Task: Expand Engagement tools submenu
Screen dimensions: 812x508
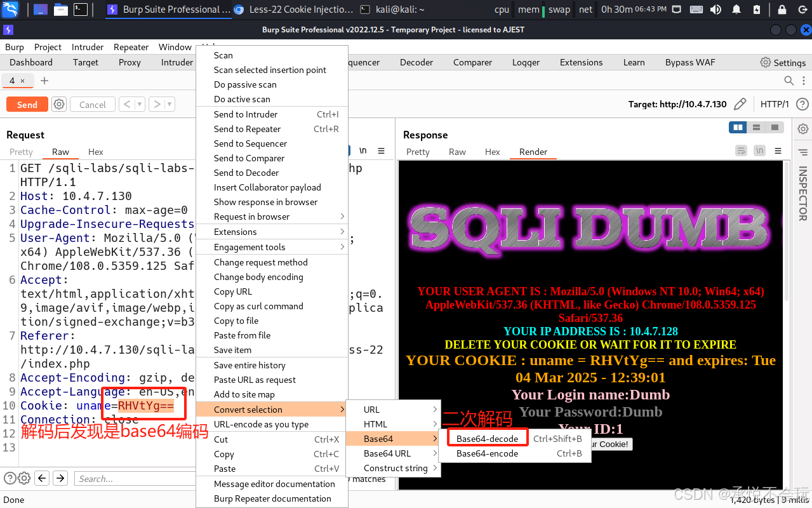Action: pyautogui.click(x=272, y=247)
